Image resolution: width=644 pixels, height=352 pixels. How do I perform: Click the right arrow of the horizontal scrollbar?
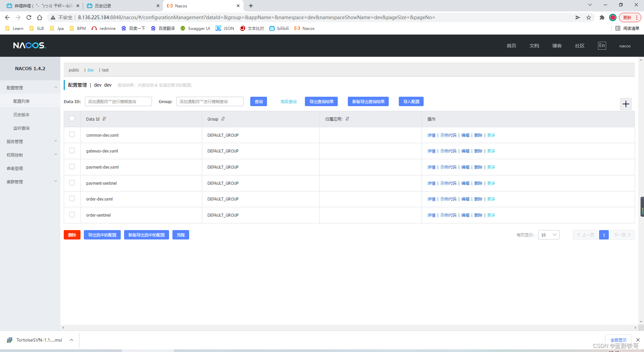pyautogui.click(x=635, y=327)
